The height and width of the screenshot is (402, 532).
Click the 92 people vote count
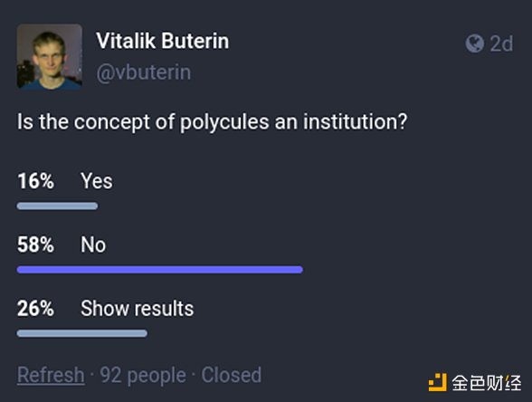pos(143,375)
